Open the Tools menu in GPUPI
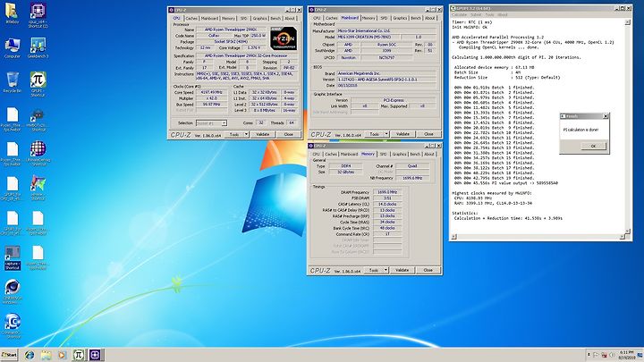Screen dimensions: 644x362 coord(489,15)
